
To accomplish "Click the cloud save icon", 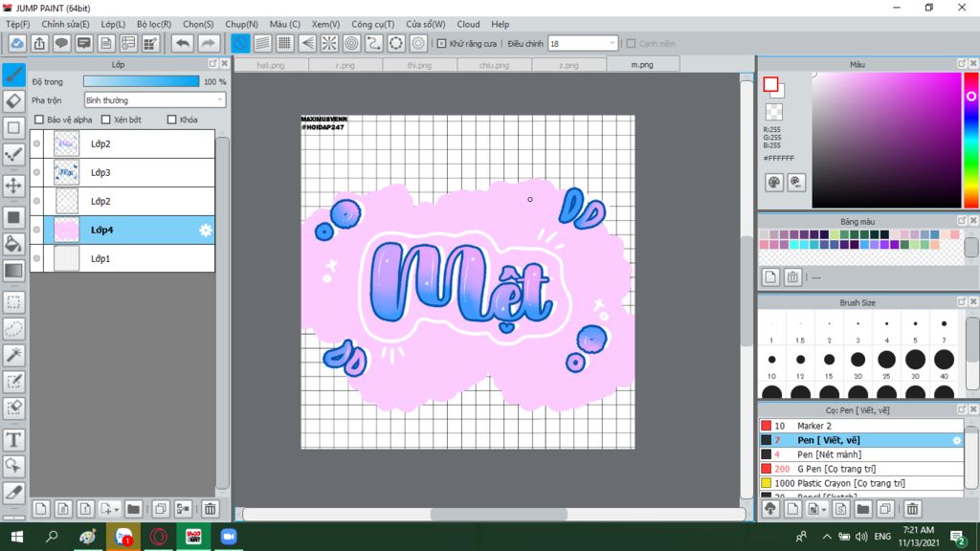I will tap(17, 43).
